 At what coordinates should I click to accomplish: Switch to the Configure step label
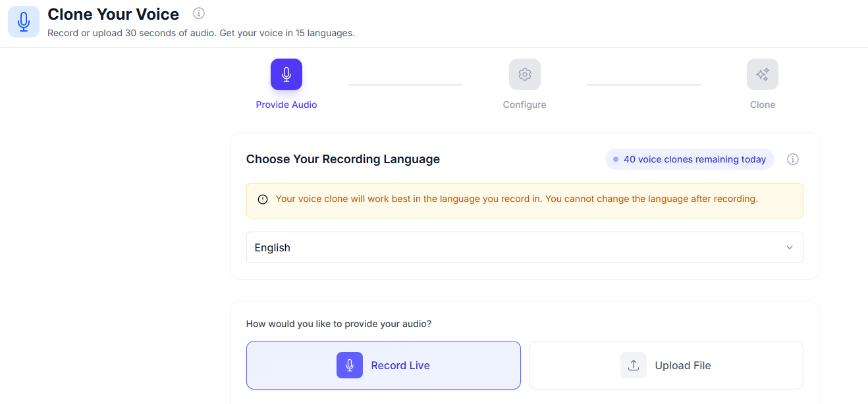click(x=524, y=105)
